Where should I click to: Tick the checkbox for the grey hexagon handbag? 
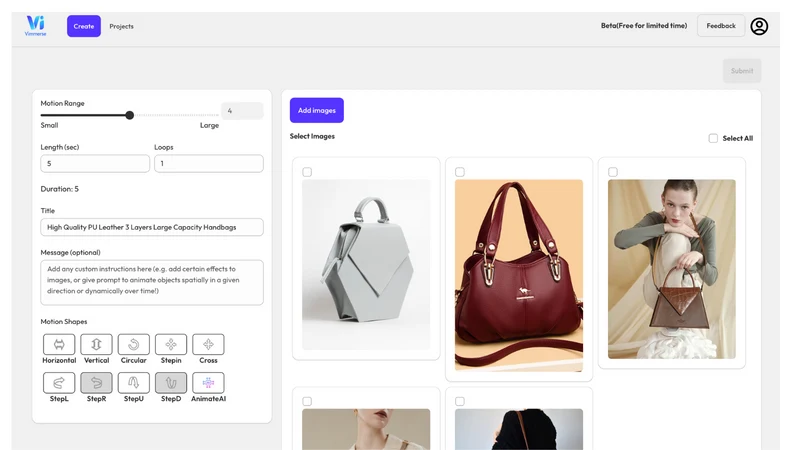(307, 172)
